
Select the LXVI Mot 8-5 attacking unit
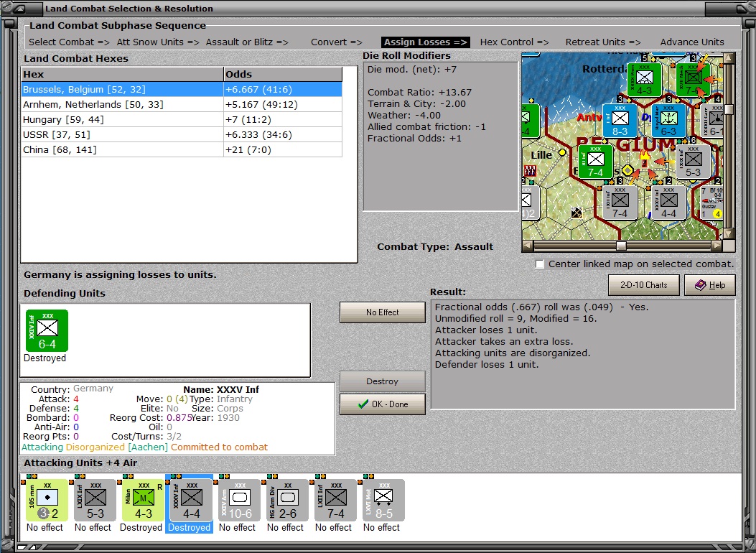click(384, 500)
